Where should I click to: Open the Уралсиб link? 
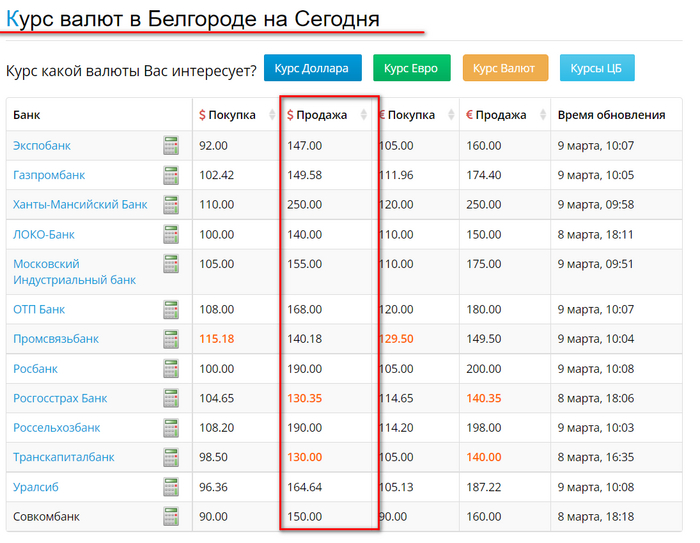click(36, 487)
